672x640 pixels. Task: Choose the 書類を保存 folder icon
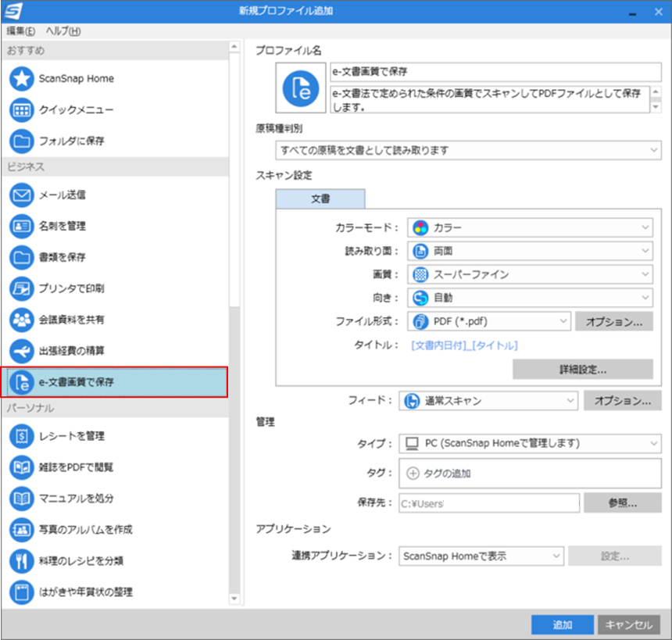click(21, 257)
